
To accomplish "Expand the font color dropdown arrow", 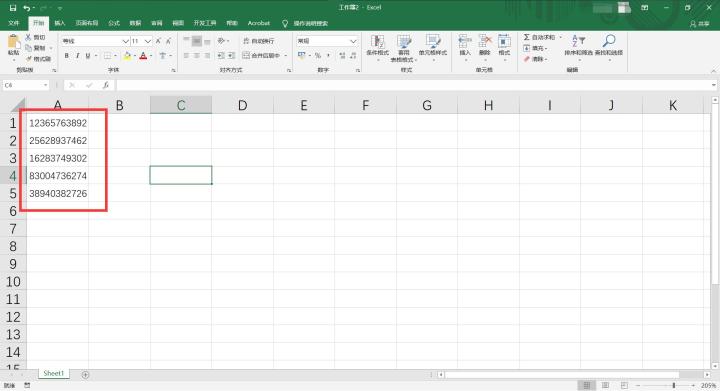I will click(151, 56).
